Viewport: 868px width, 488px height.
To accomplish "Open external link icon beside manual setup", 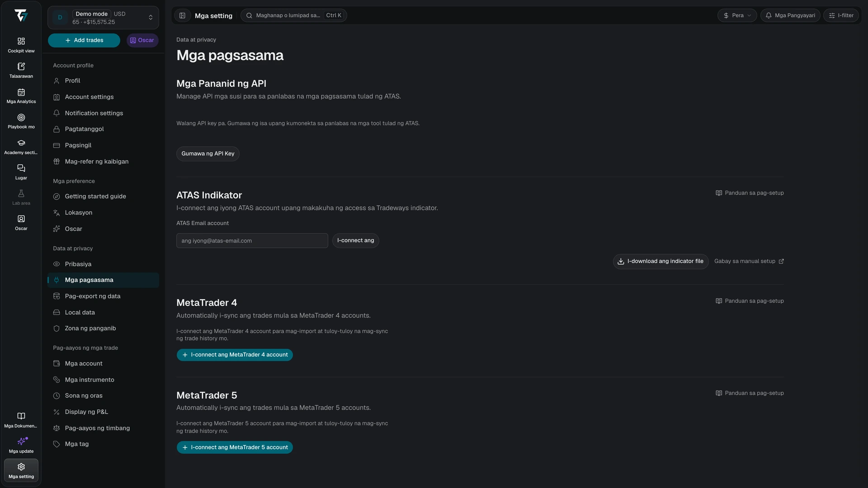I will pos(781,262).
